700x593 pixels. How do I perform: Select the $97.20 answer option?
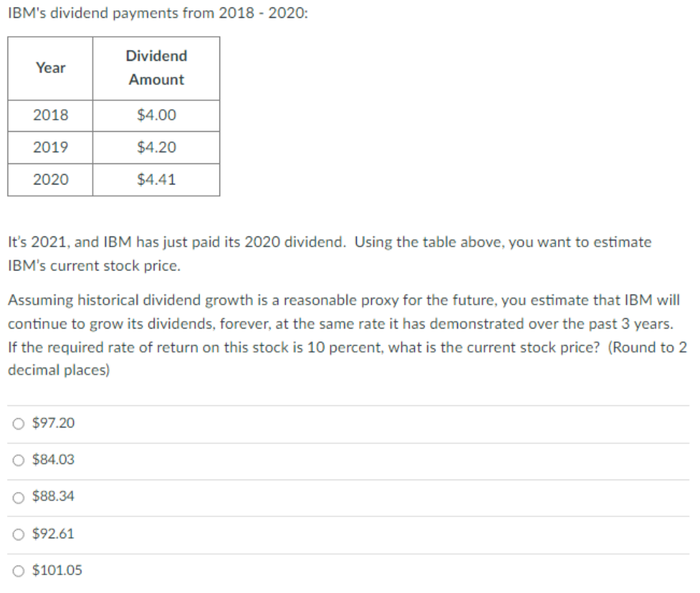click(x=52, y=423)
